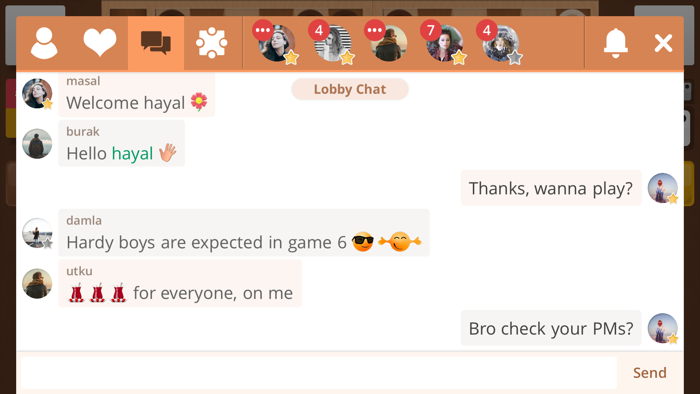Open black-and-white avatar chat with 4 unread
The width and height of the screenshot is (700, 394).
(333, 43)
